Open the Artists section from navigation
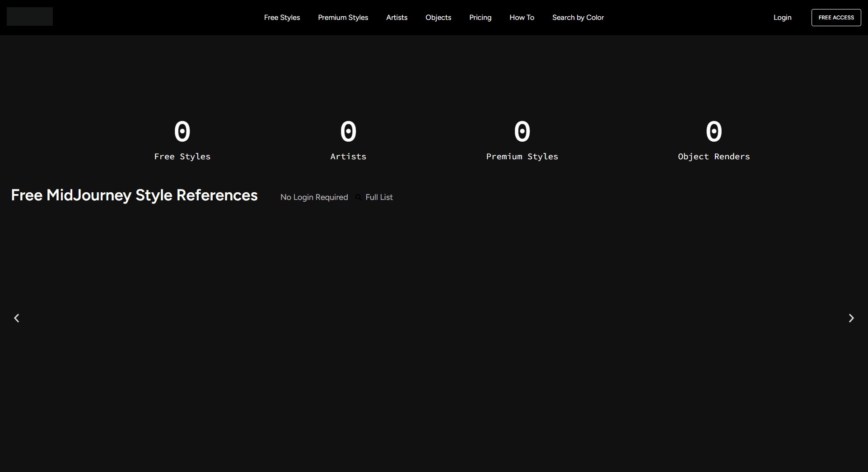Viewport: 868px width, 472px height. (x=397, y=18)
